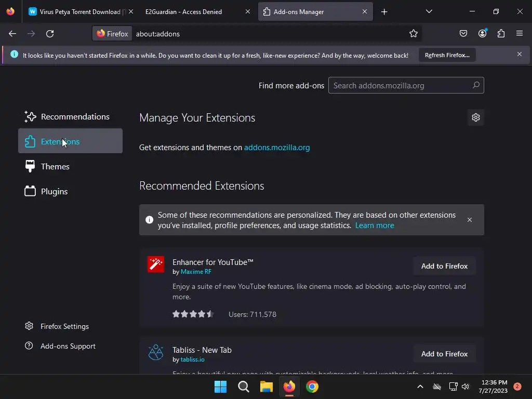The image size is (532, 399).
Task: Click the Users: 711,578 text
Action: pyautogui.click(x=252, y=314)
